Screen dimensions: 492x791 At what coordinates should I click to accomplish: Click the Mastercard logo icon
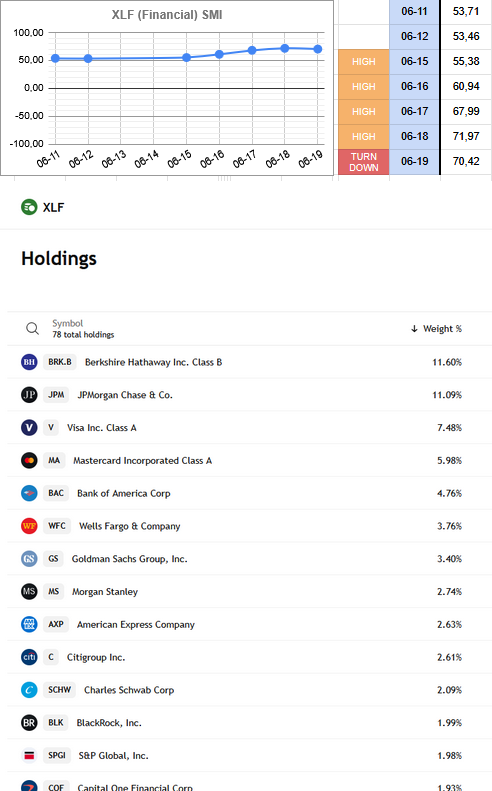[29, 460]
